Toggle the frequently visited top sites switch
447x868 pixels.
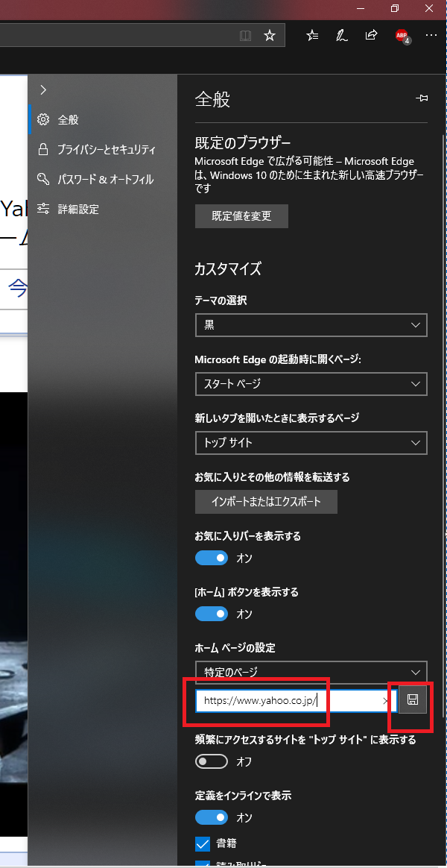coord(212,761)
